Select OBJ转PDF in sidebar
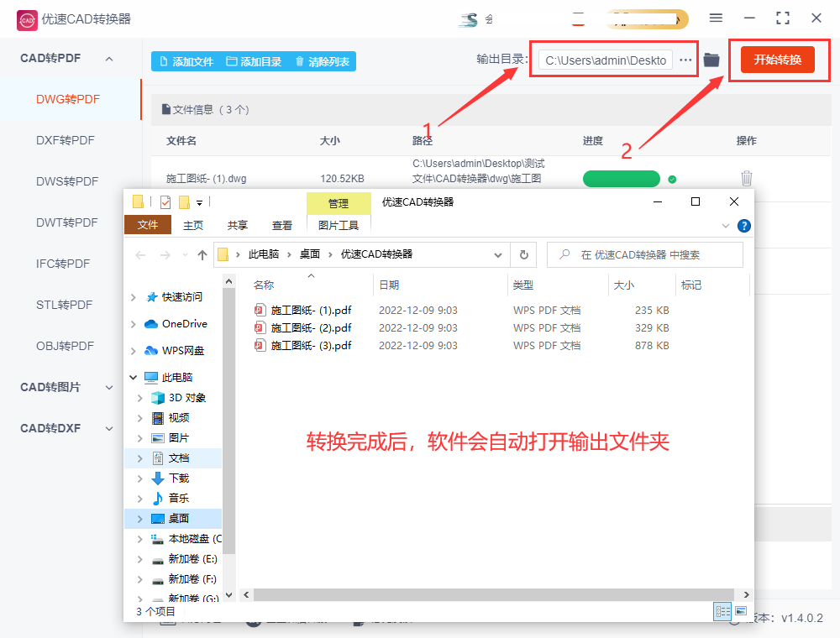 [x=65, y=347]
